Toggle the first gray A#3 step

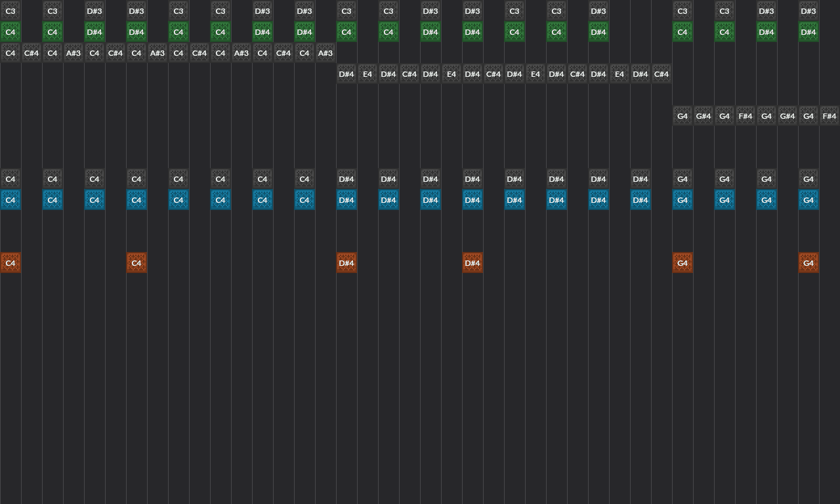click(73, 52)
